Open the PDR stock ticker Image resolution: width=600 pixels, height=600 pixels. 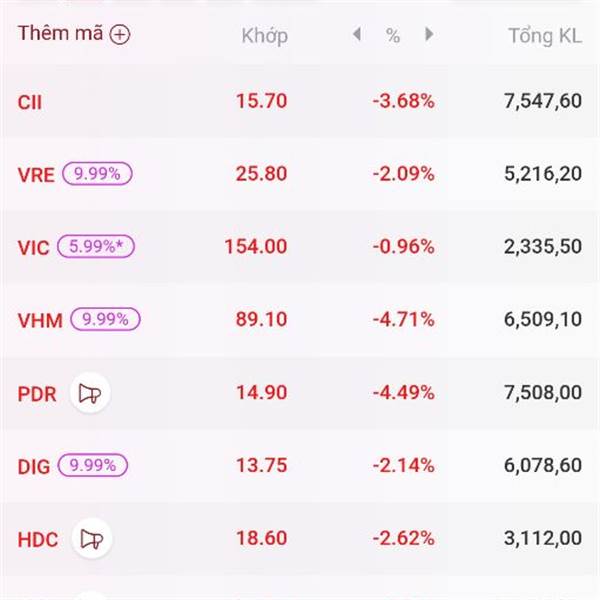click(x=37, y=393)
